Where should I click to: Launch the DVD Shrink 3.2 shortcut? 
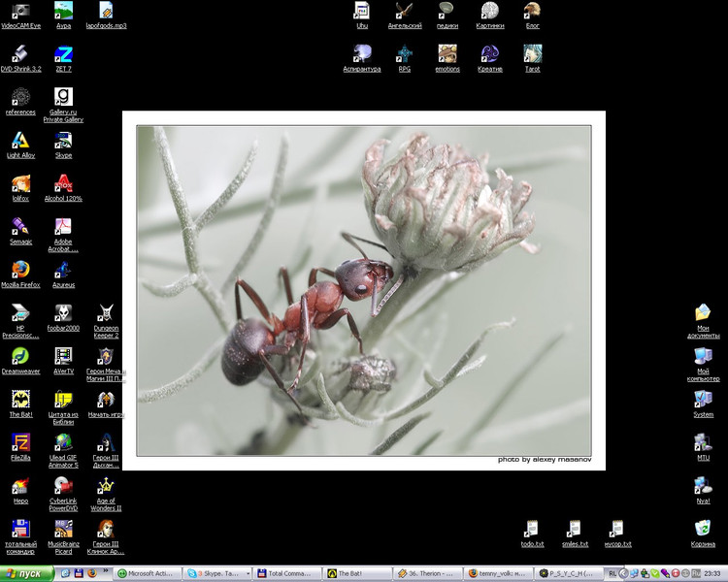pyautogui.click(x=20, y=59)
